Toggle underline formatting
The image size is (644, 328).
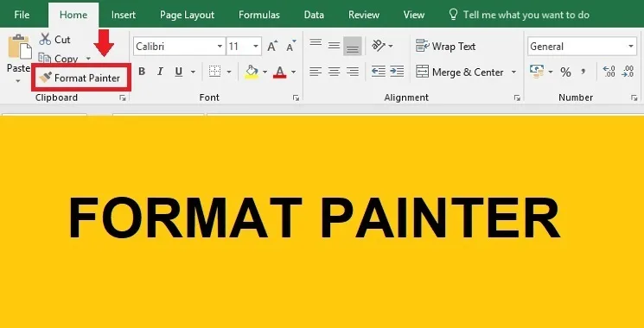179,72
